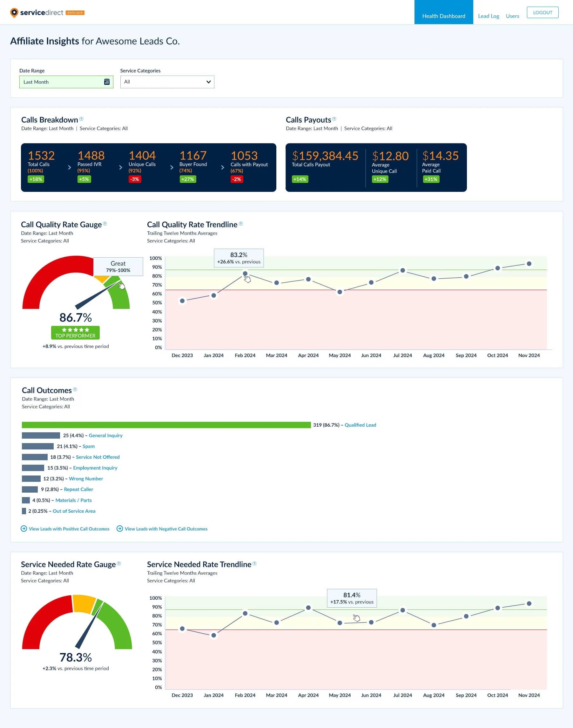Open the Spam outcome link
Image resolution: width=573 pixels, height=728 pixels.
pyautogui.click(x=88, y=446)
